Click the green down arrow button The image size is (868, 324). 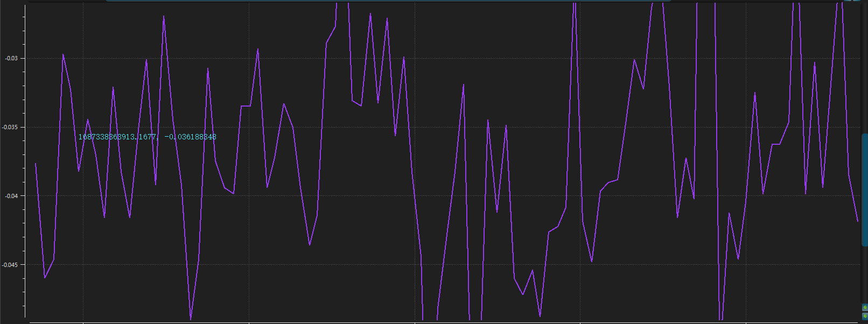[x=865, y=316]
